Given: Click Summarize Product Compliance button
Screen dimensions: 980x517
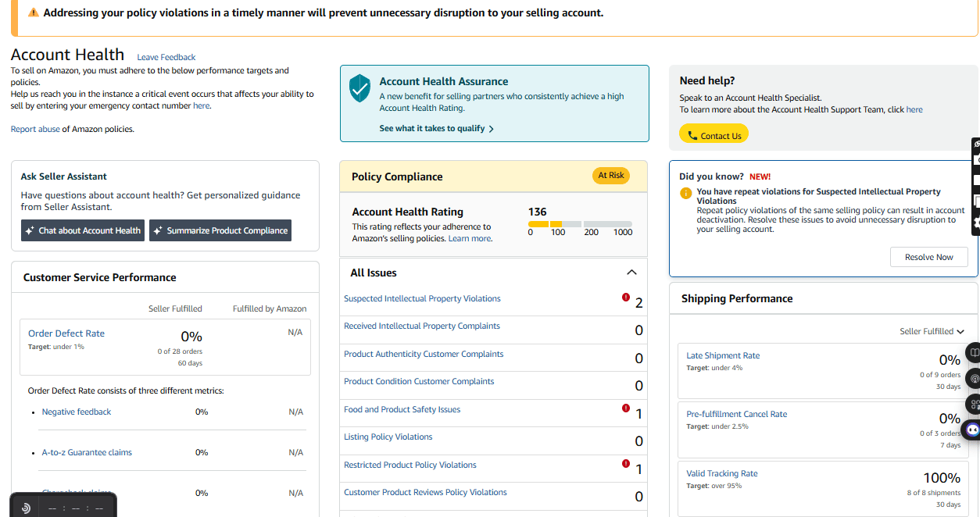Looking at the screenshot, I should coord(220,230).
